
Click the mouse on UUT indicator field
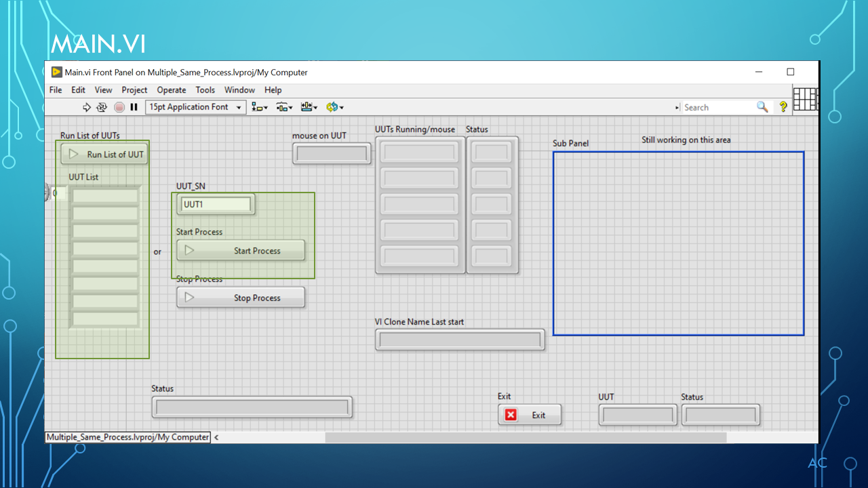[x=332, y=154]
